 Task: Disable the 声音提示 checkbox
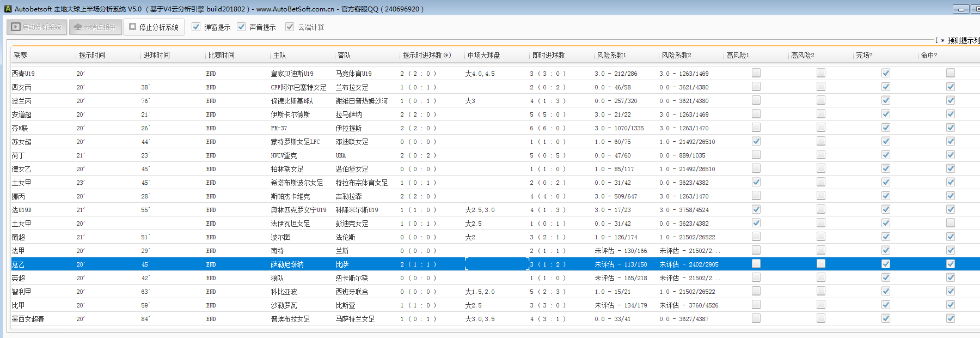pyautogui.click(x=242, y=27)
